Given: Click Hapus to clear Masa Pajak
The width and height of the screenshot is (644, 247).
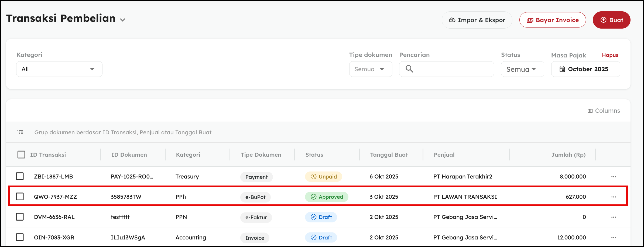Looking at the screenshot, I should 610,55.
